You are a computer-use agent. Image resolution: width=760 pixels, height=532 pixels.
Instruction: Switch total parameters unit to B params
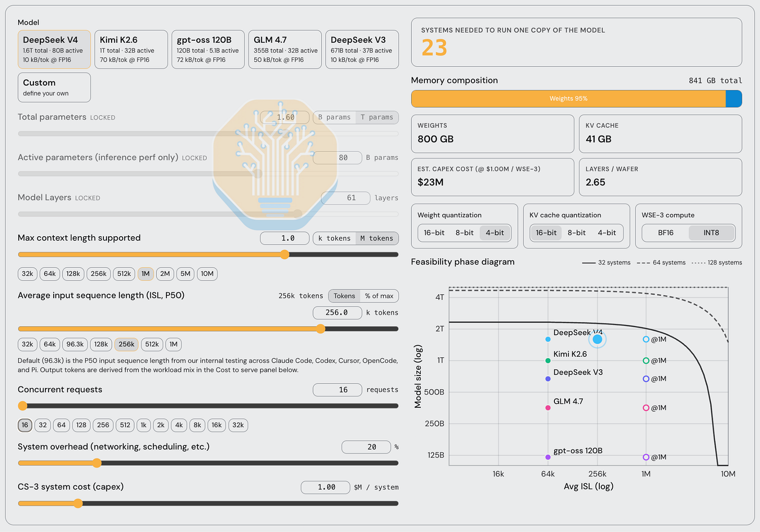(x=334, y=117)
